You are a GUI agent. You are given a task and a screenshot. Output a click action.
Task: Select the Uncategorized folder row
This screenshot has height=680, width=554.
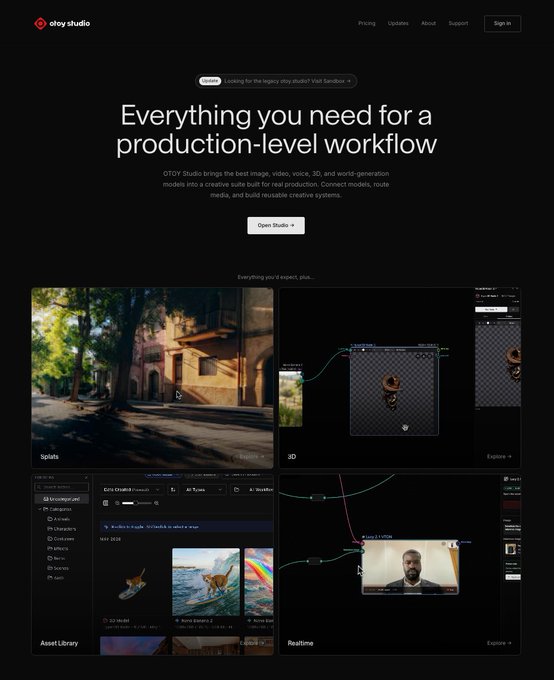click(62, 499)
